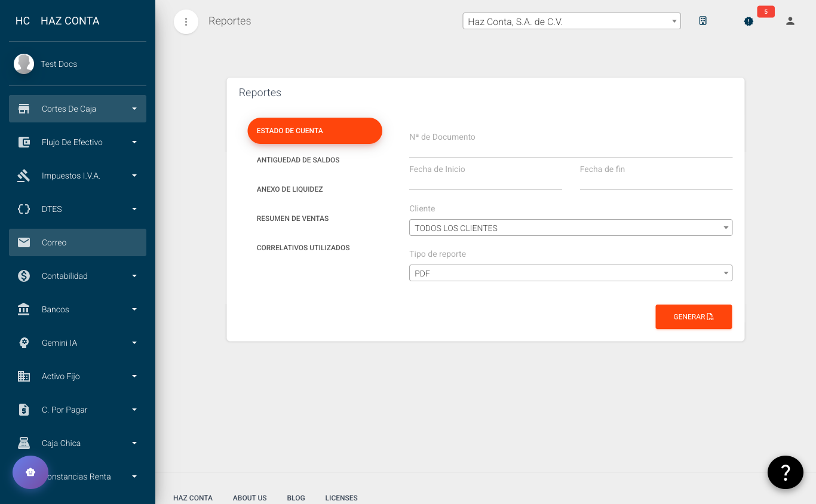
Task: Open the purple chatbot assistant button
Action: 30,472
